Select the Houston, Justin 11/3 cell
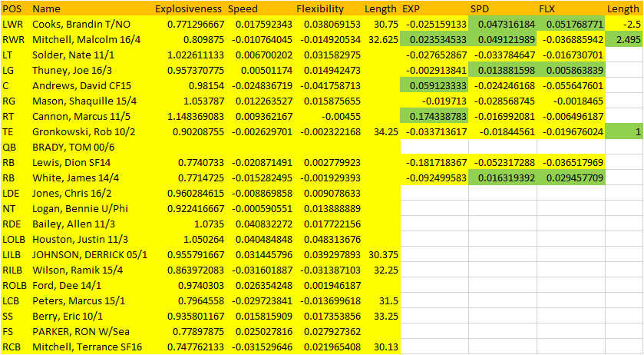 pyautogui.click(x=80, y=240)
